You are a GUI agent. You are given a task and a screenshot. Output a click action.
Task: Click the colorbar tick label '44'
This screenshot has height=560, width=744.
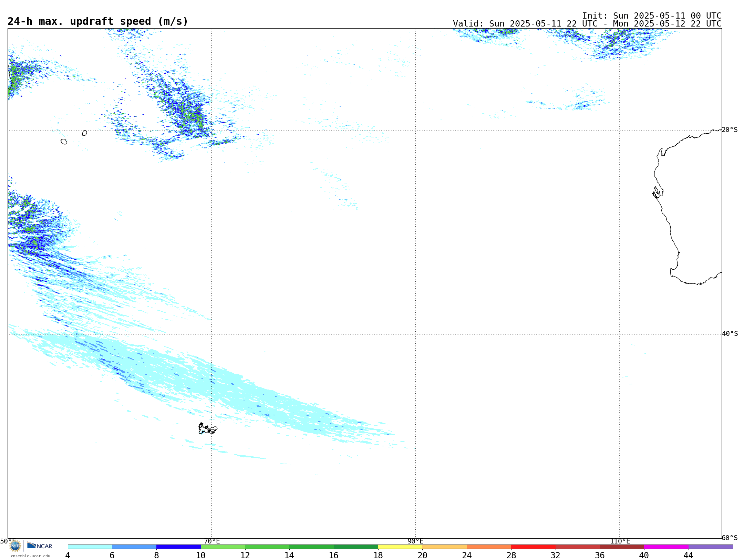[x=688, y=556]
